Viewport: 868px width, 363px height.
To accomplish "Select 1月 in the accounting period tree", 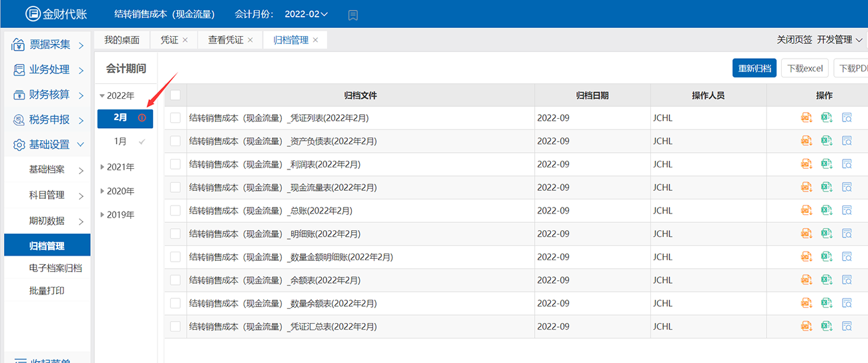I will click(120, 141).
